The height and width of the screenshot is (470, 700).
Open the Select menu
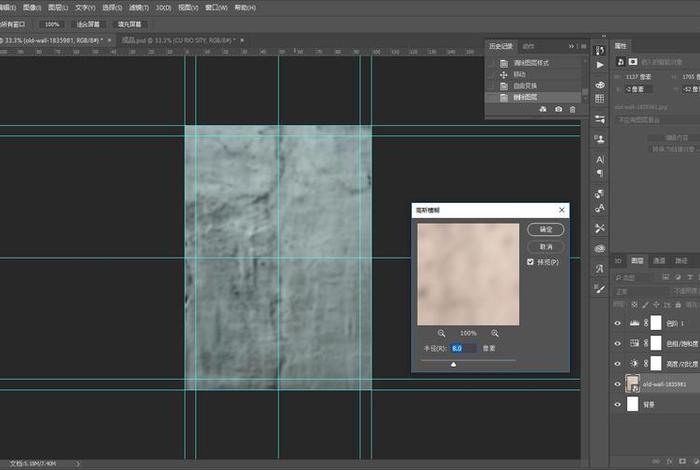[112, 8]
